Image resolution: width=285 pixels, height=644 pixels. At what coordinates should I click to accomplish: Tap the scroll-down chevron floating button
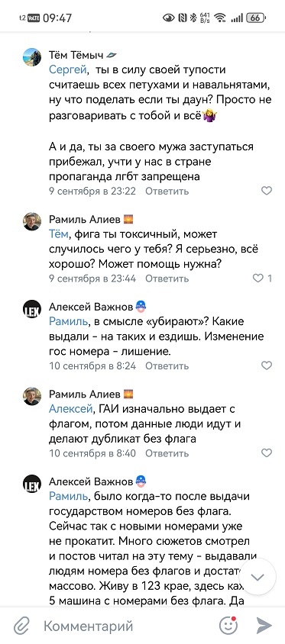pyautogui.click(x=257, y=577)
